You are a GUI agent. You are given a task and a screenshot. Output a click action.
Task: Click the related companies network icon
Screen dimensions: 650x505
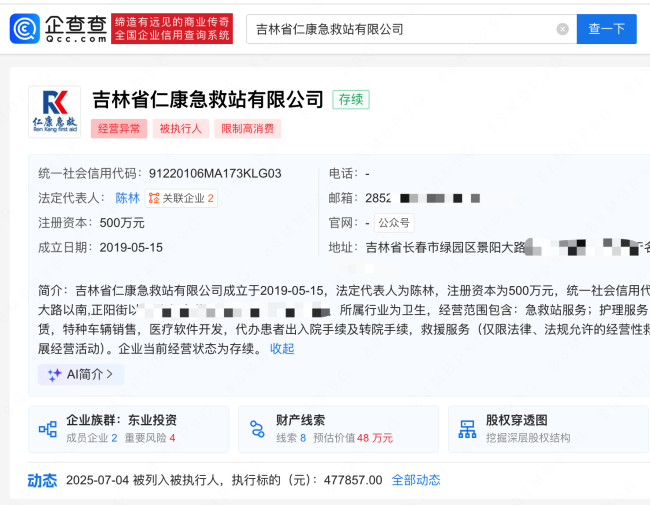[154, 198]
